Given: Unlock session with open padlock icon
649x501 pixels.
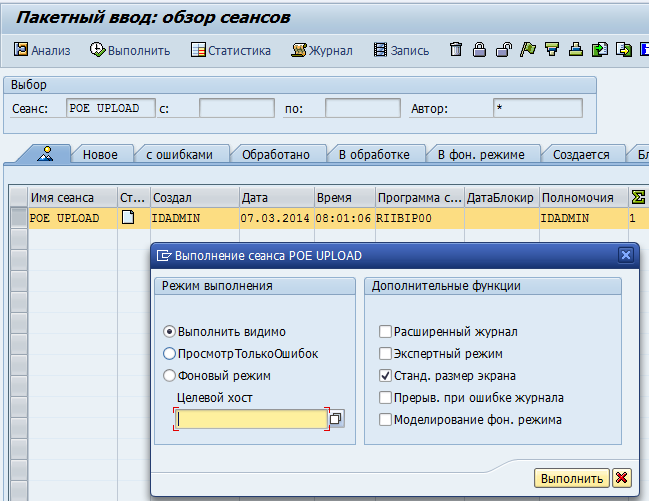Looking at the screenshot, I should pos(504,49).
